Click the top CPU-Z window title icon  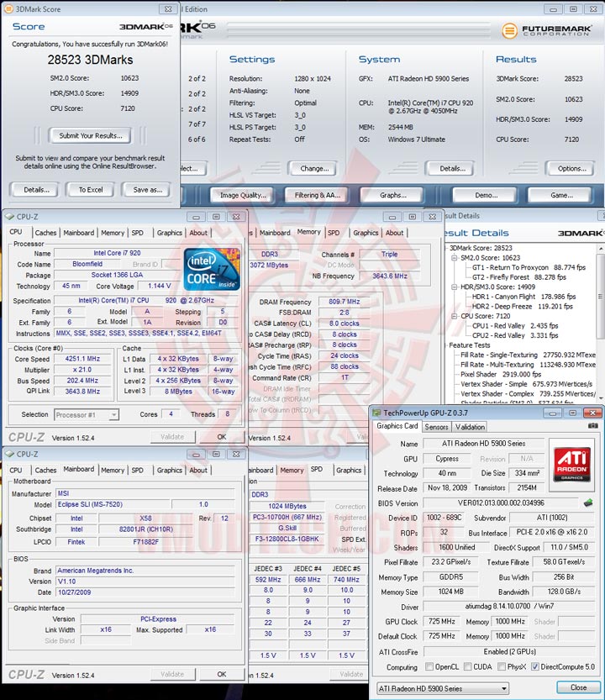pos(9,217)
